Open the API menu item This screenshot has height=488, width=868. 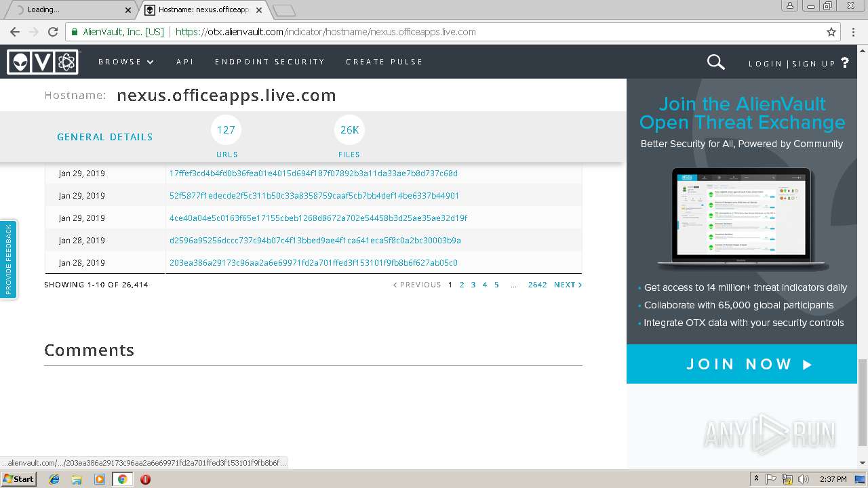[x=185, y=62]
